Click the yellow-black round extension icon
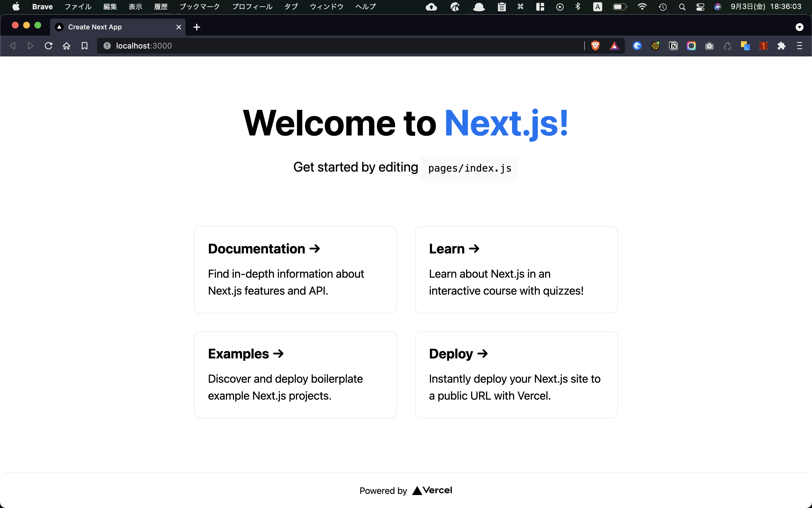The height and width of the screenshot is (508, 812). pyautogui.click(x=655, y=46)
